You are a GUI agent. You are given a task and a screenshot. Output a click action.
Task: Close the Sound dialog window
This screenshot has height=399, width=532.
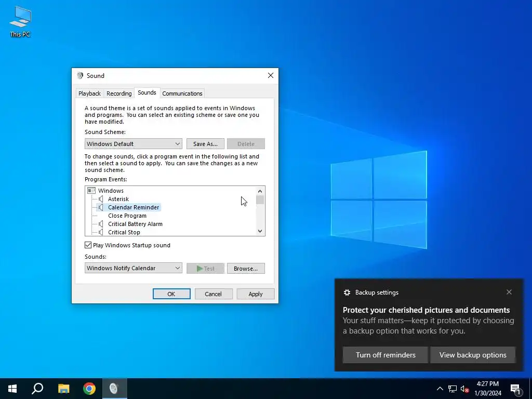(270, 75)
